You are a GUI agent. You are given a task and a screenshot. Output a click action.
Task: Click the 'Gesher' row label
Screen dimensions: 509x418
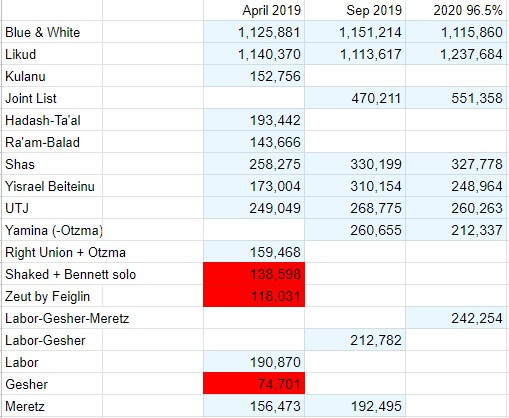click(27, 384)
